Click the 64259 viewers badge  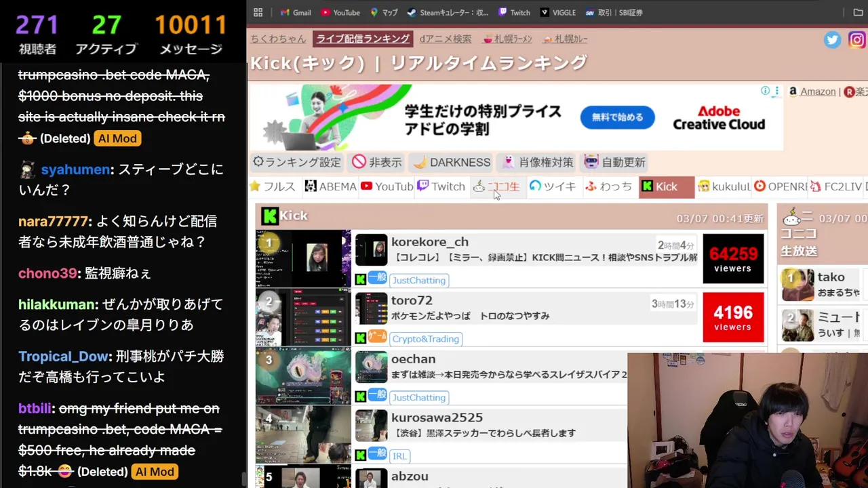[733, 259]
